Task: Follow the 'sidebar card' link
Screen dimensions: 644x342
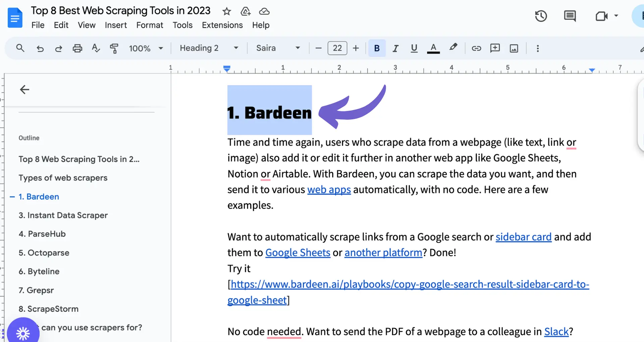Action: pos(524,237)
